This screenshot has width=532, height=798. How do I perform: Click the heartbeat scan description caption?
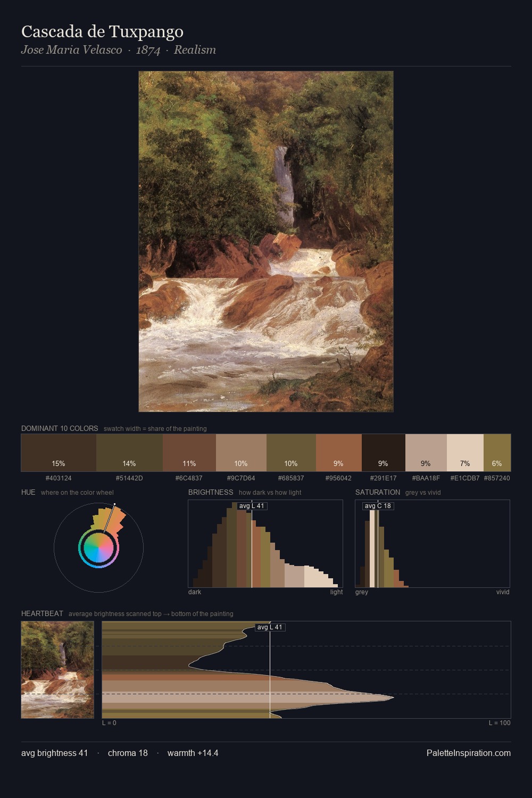click(x=151, y=614)
